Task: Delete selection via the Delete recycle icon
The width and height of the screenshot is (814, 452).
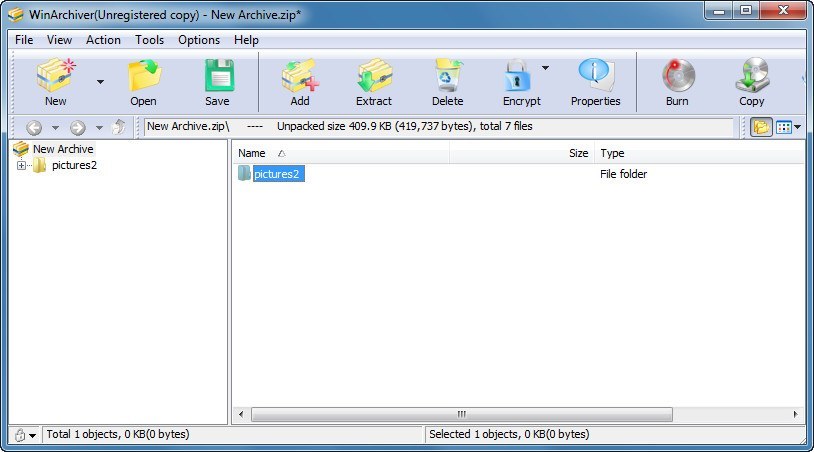Action: click(447, 82)
